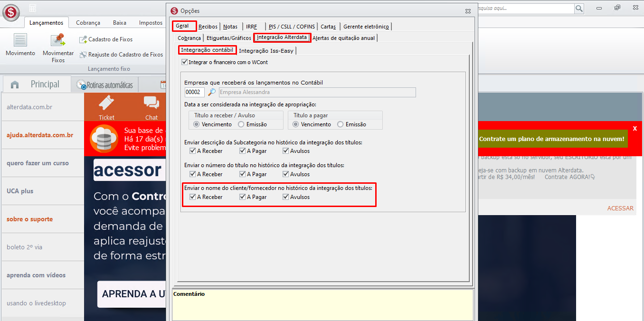Switch to Integração Iss-Easy tab
Screen dimensions: 644x321
point(266,51)
